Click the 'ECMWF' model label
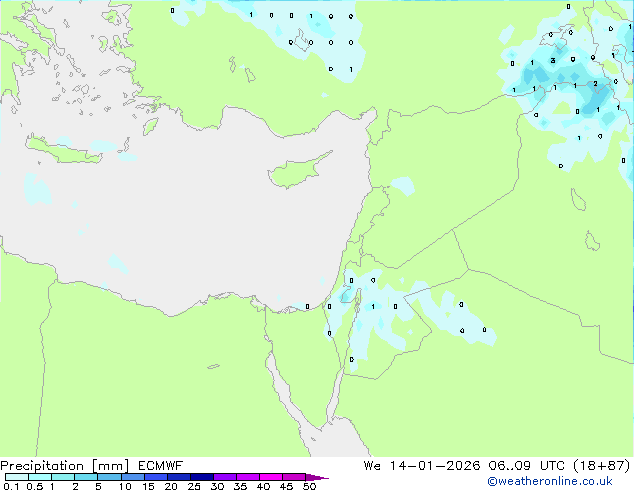This screenshot has width=634, height=490. (161, 465)
